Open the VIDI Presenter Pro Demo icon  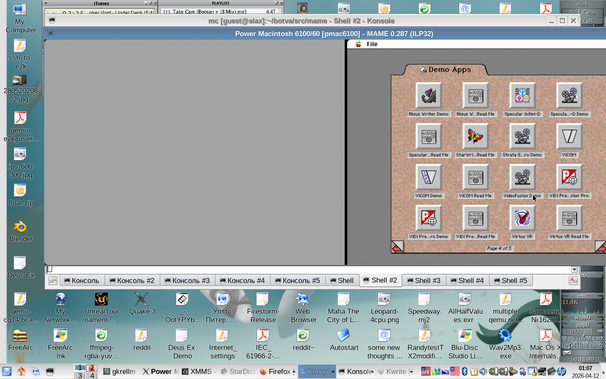tap(428, 218)
